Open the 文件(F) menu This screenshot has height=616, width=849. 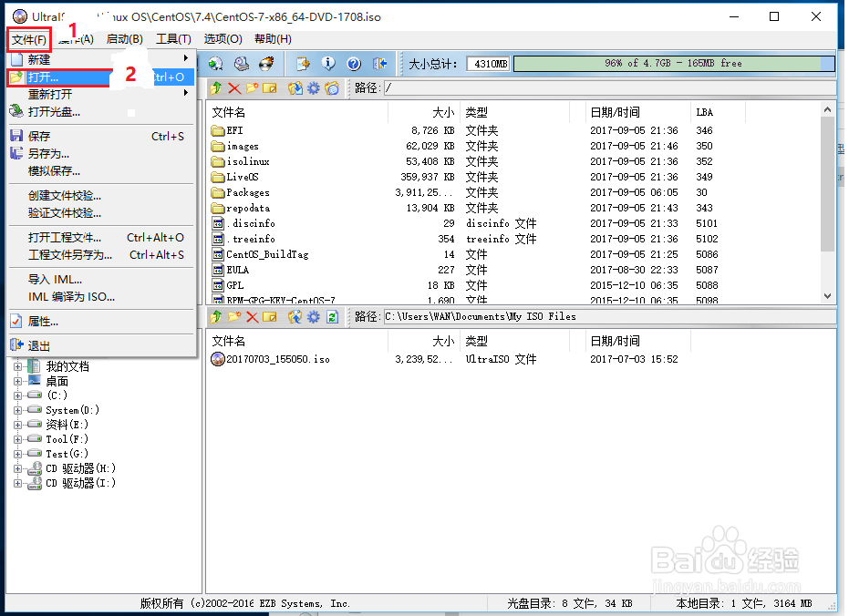29,39
